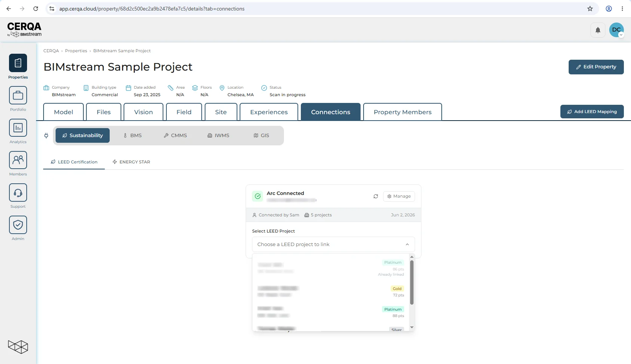The height and width of the screenshot is (364, 631).
Task: Click the Edit Property button
Action: [596, 67]
